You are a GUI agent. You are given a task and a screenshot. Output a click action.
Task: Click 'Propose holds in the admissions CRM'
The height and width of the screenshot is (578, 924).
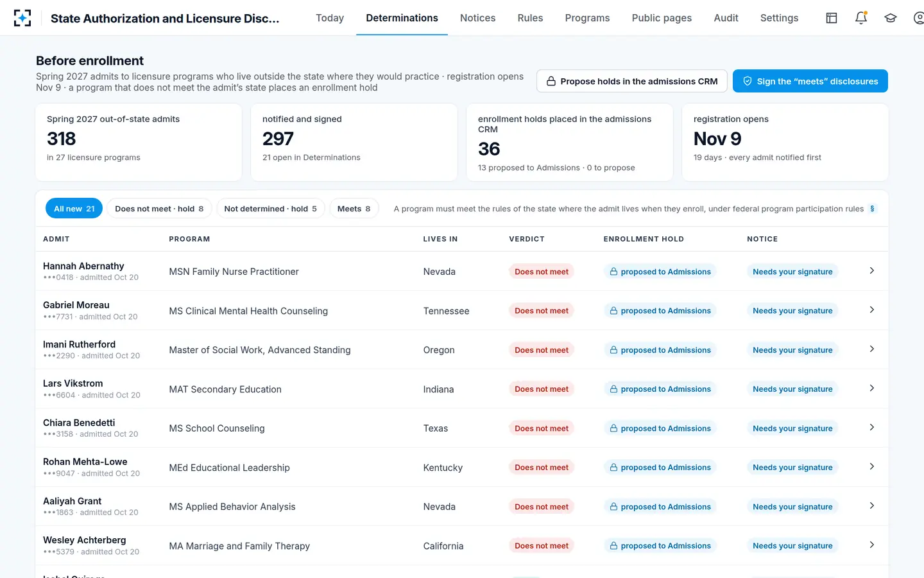click(632, 82)
